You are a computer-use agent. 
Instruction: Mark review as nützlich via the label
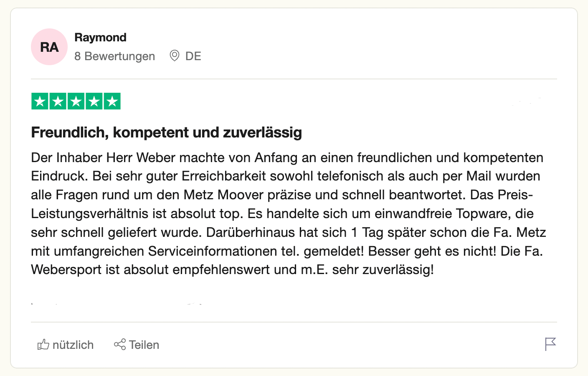point(73,345)
